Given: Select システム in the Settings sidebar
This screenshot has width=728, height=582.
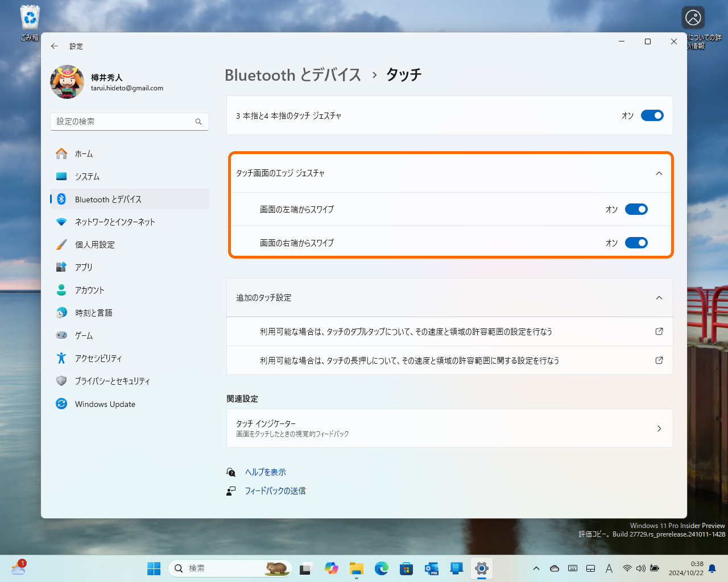Looking at the screenshot, I should click(x=85, y=176).
